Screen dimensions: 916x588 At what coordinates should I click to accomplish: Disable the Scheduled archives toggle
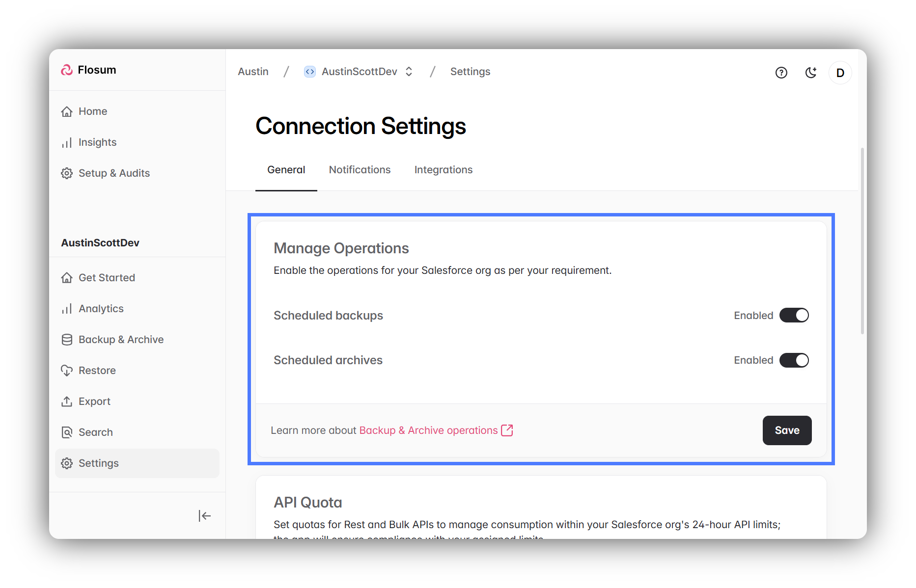(794, 360)
